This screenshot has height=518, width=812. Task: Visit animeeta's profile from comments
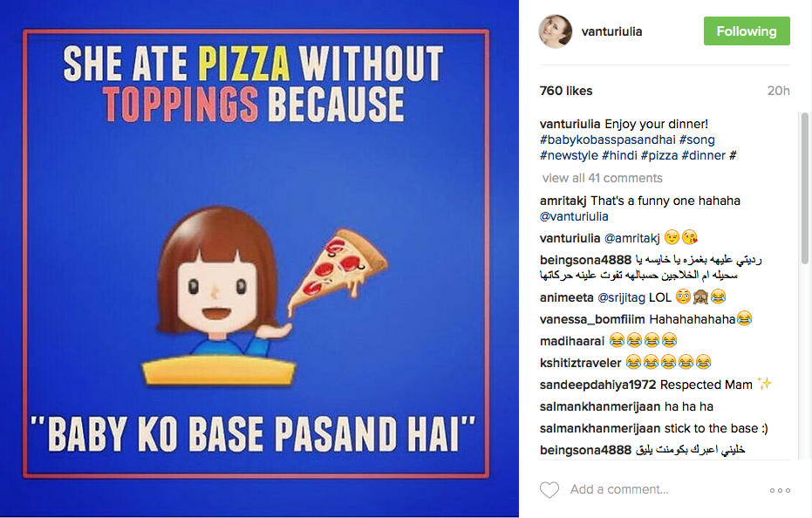[x=567, y=296]
